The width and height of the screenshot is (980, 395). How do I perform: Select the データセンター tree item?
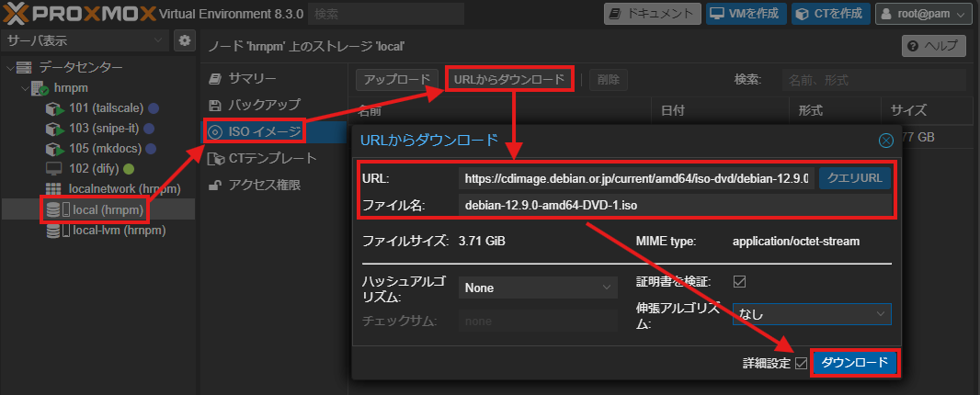pos(81,67)
